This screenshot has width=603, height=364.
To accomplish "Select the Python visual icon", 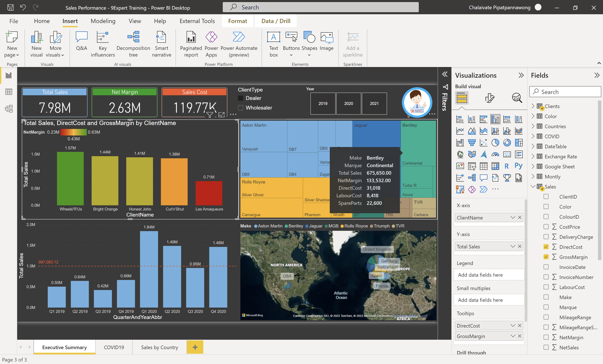I will click(x=519, y=166).
